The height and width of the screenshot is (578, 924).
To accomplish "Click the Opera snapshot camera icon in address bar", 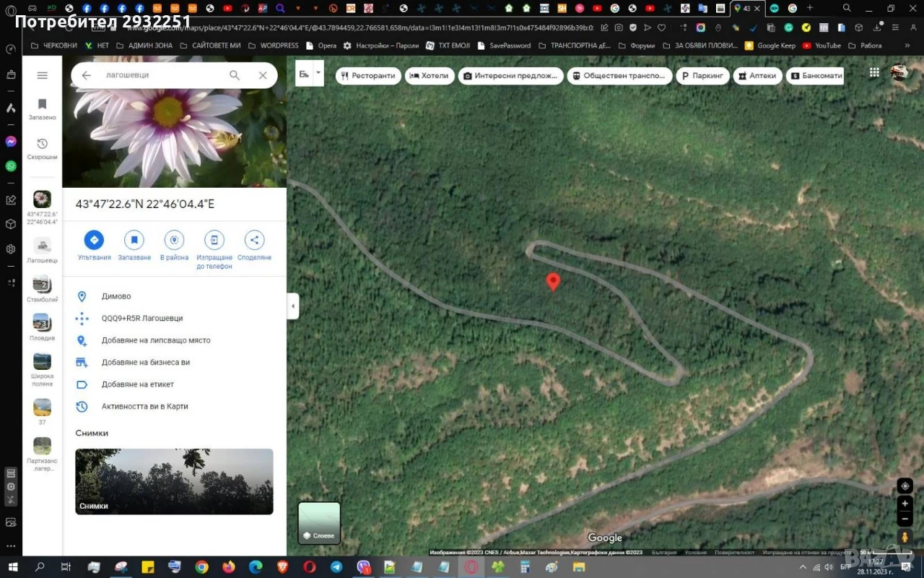I will pos(619,27).
